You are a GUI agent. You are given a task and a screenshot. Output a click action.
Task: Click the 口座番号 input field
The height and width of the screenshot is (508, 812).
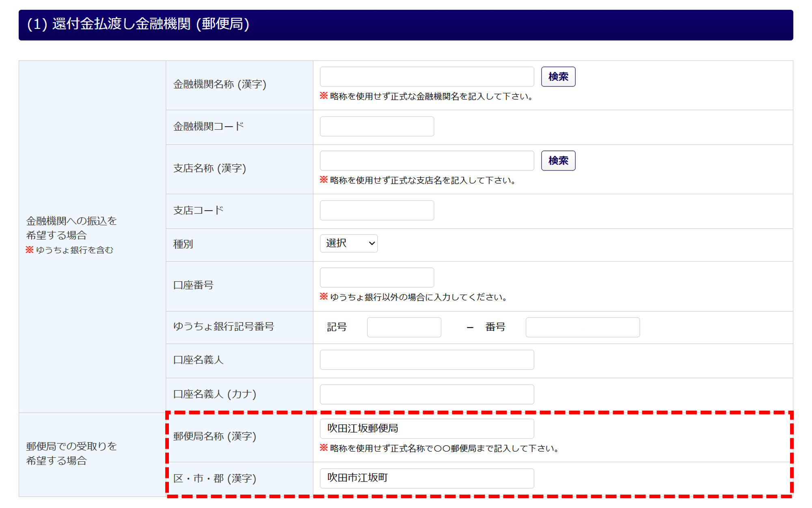tap(376, 278)
